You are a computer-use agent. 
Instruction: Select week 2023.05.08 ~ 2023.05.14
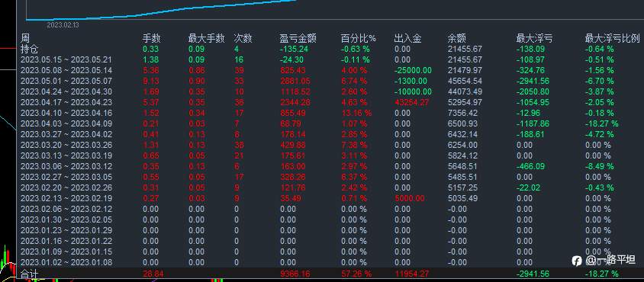pyautogui.click(x=66, y=71)
